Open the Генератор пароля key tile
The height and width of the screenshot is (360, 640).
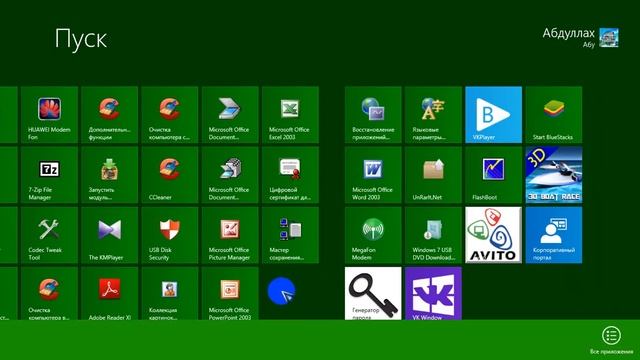pyautogui.click(x=373, y=293)
